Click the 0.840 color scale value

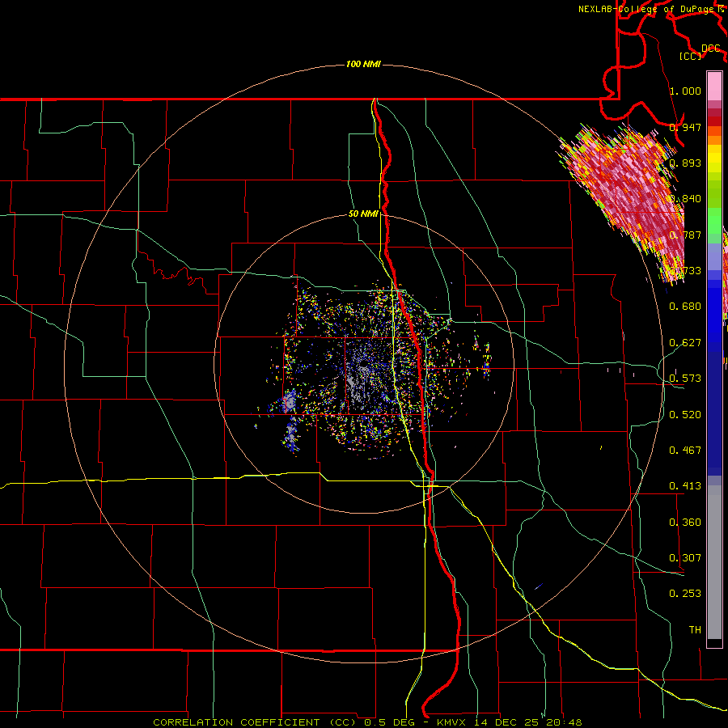[x=685, y=199]
